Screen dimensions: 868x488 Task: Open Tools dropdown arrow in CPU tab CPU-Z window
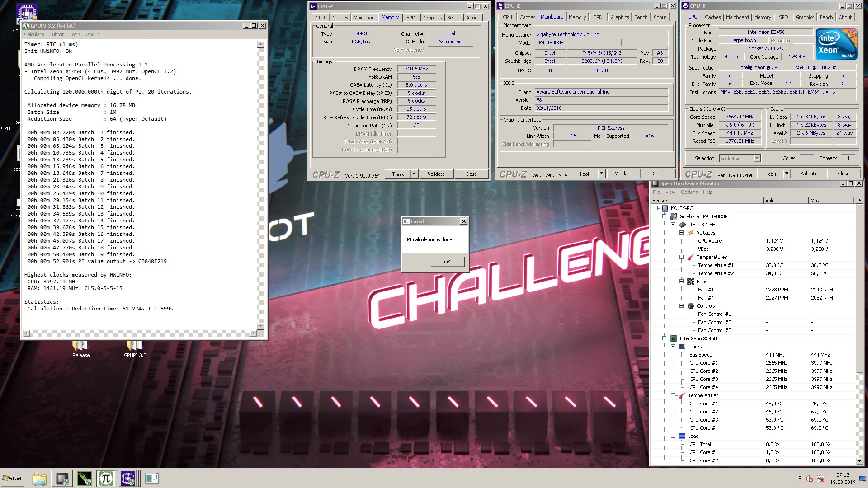[x=787, y=174]
